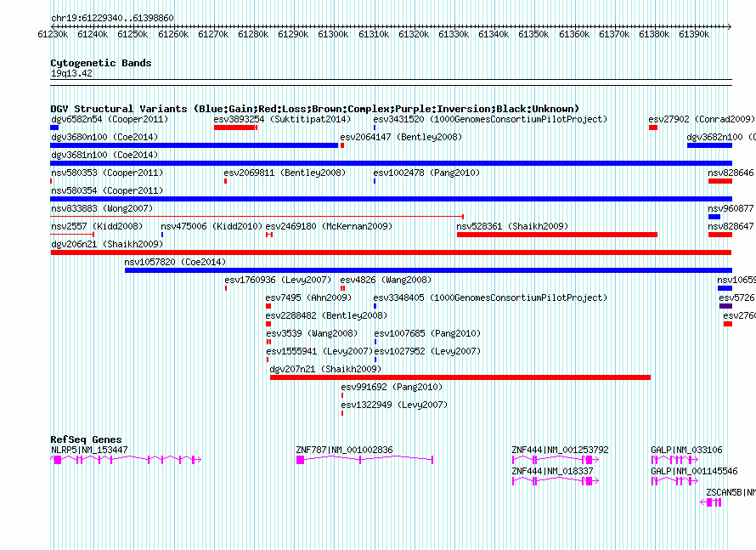756x550 pixels.
Task: Click the 61390k ruler tick
Action: point(694,34)
